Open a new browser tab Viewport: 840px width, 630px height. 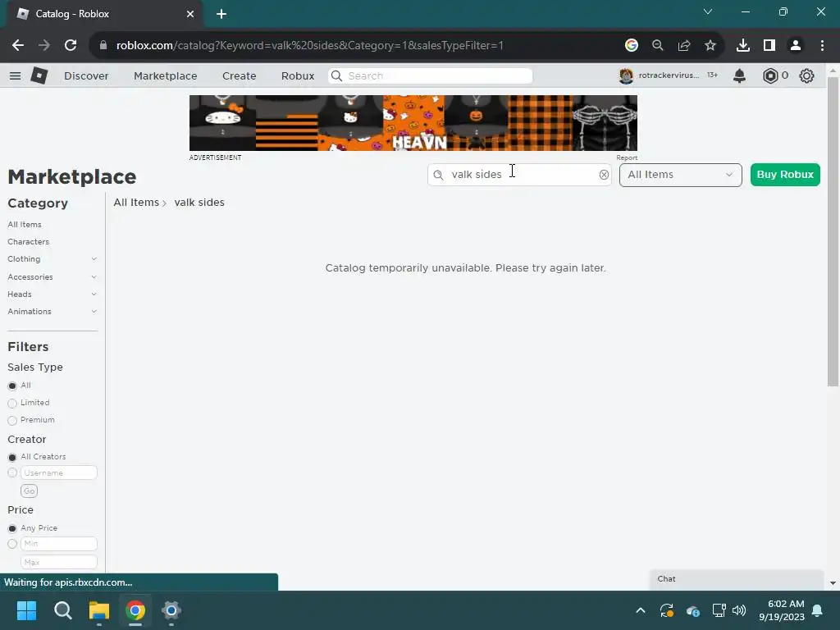click(221, 14)
